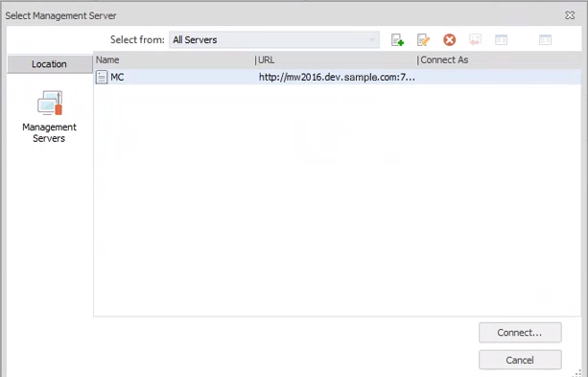Click the first grayed table layout icon
This screenshot has width=588, height=377.
click(501, 39)
